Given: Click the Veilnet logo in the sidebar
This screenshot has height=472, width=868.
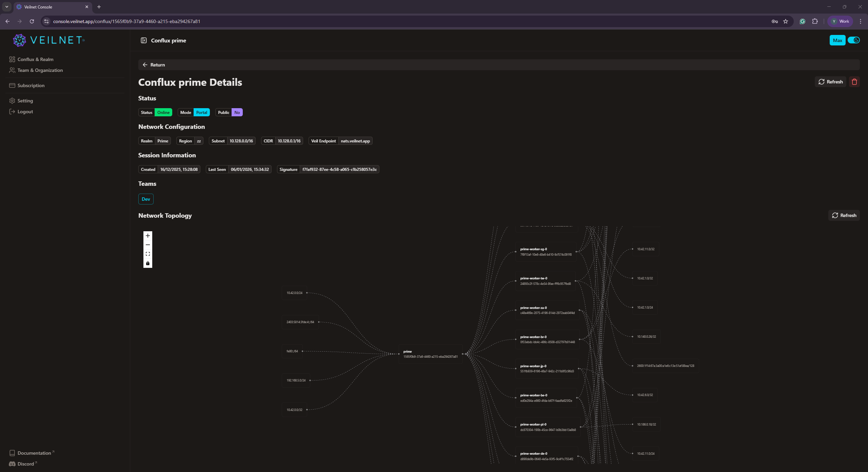Looking at the screenshot, I should pos(48,40).
